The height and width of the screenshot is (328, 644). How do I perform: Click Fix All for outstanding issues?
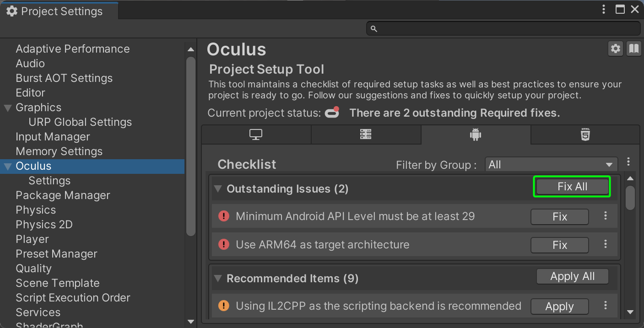(572, 187)
